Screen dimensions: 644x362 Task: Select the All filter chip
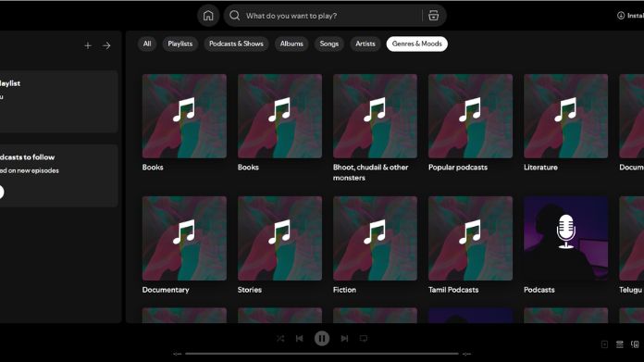click(147, 44)
